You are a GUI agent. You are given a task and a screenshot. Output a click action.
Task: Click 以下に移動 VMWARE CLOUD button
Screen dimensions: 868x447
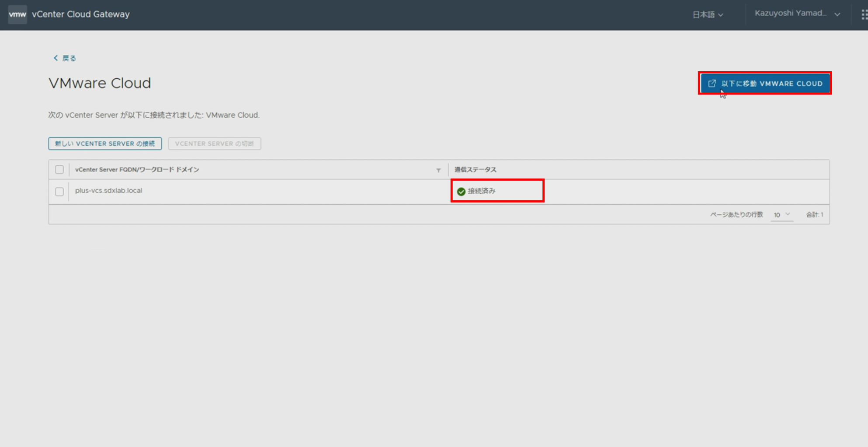(765, 83)
